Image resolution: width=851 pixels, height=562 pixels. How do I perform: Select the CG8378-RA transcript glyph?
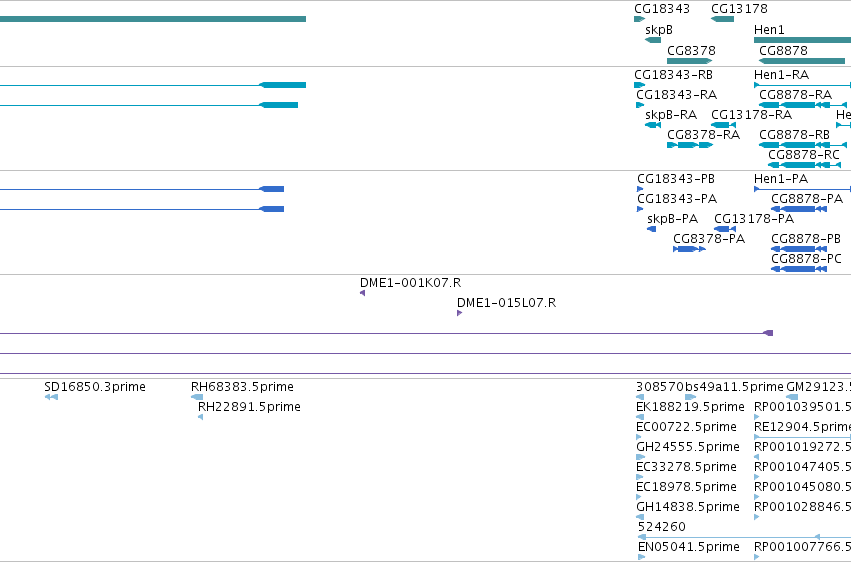[x=689, y=145]
